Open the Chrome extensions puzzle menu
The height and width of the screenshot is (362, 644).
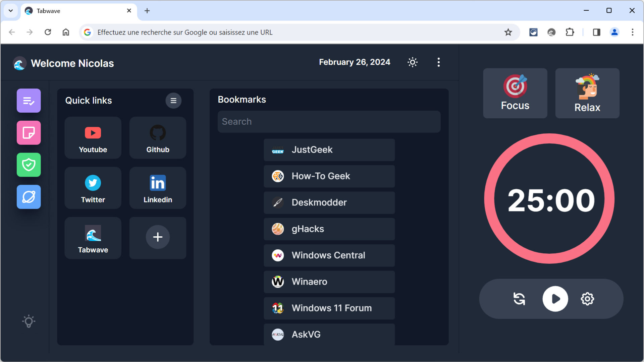(x=570, y=32)
